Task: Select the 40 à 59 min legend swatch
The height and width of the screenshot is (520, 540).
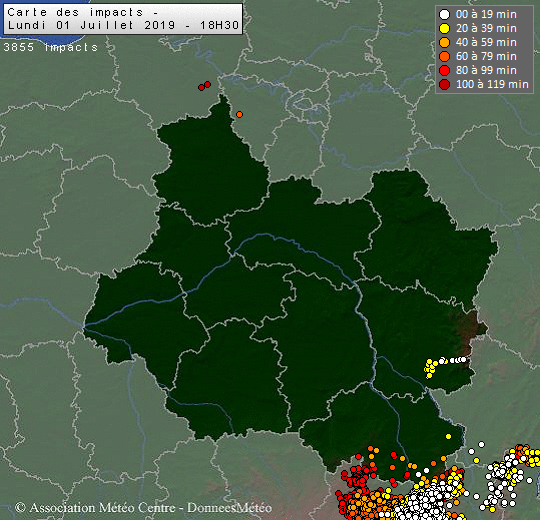Action: tap(445, 42)
